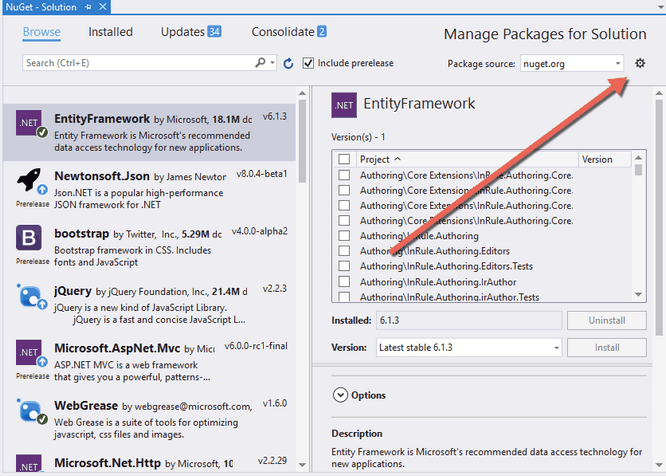This screenshot has height=476, width=666.
Task: Expand the Options section
Action: [340, 395]
